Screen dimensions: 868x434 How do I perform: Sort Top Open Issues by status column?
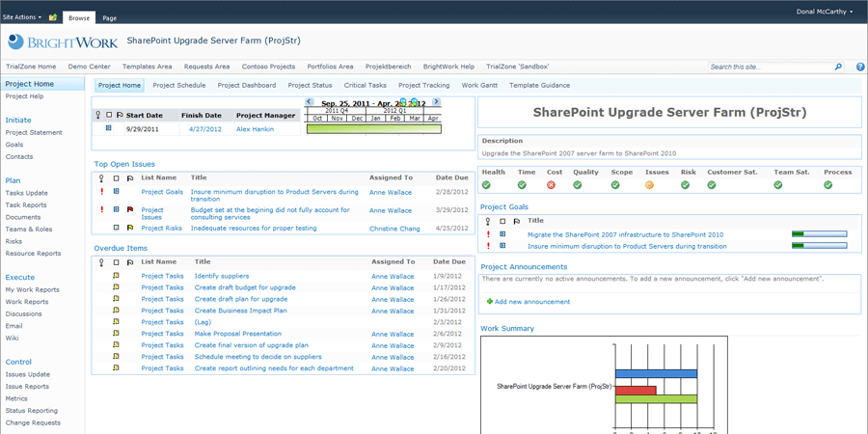coord(117,178)
